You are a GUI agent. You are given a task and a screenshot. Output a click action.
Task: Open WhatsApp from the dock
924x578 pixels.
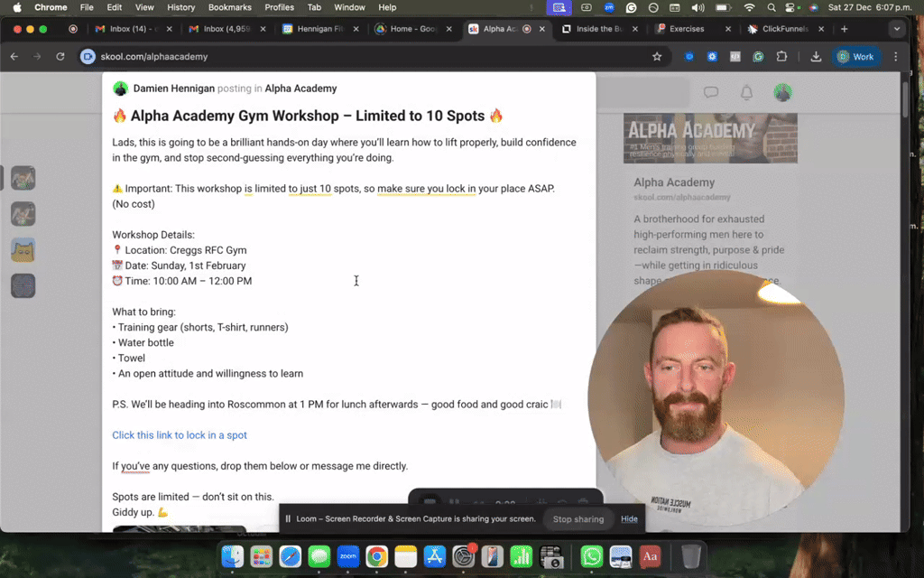(591, 557)
